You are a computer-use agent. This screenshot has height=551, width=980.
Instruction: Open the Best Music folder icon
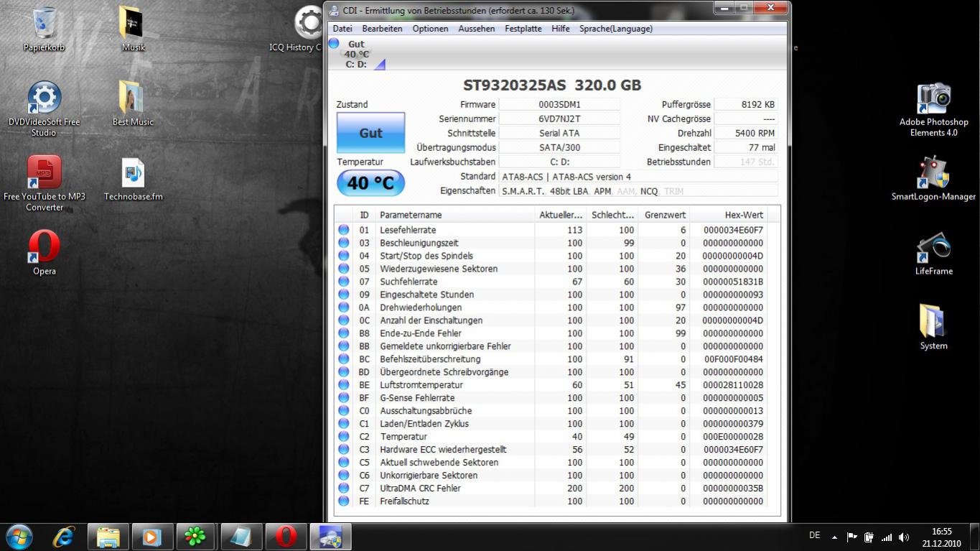click(133, 103)
